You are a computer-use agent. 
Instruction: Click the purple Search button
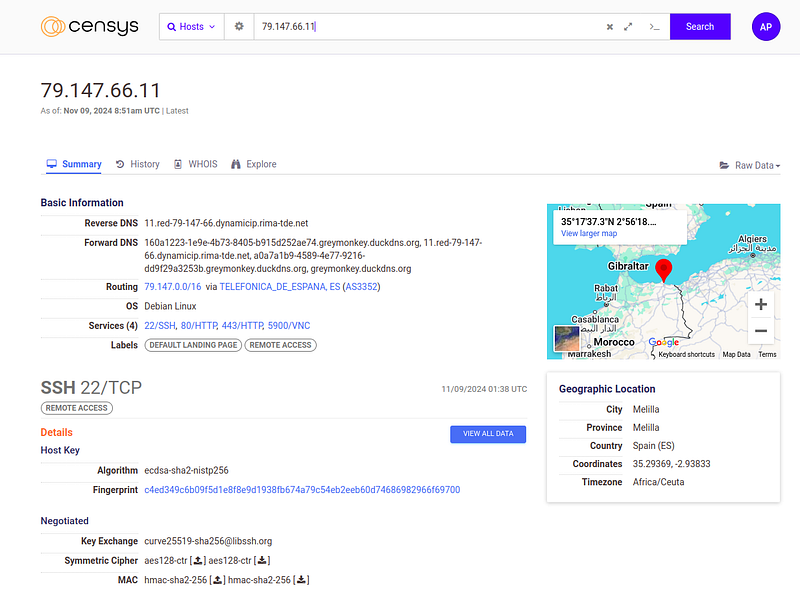pos(700,27)
